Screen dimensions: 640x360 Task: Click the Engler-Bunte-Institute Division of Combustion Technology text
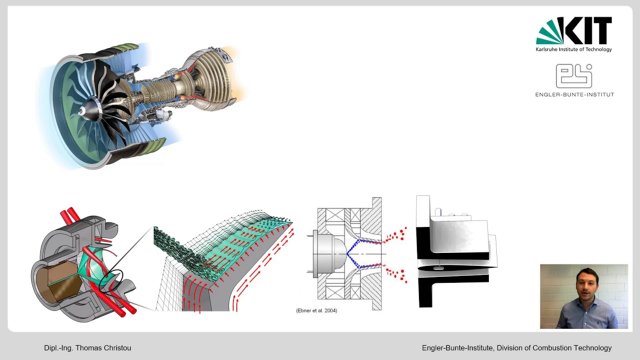coord(517,348)
